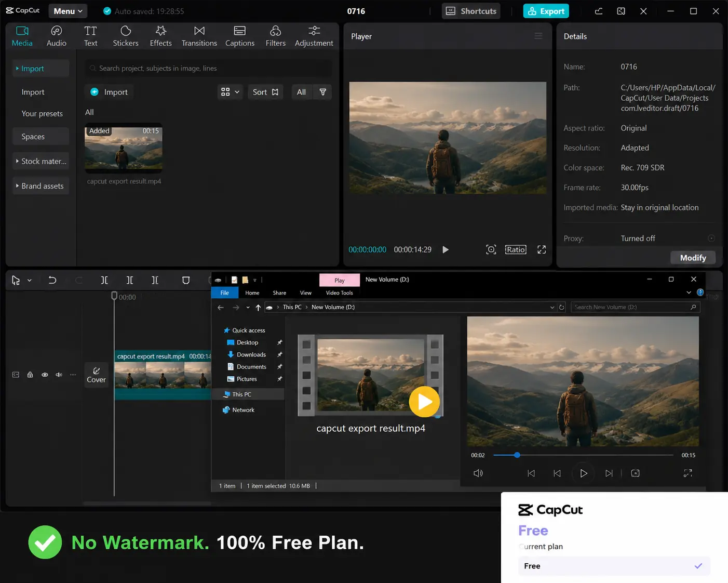Open the View ribbon tab in Explorer
The image size is (728, 583).
tap(306, 293)
